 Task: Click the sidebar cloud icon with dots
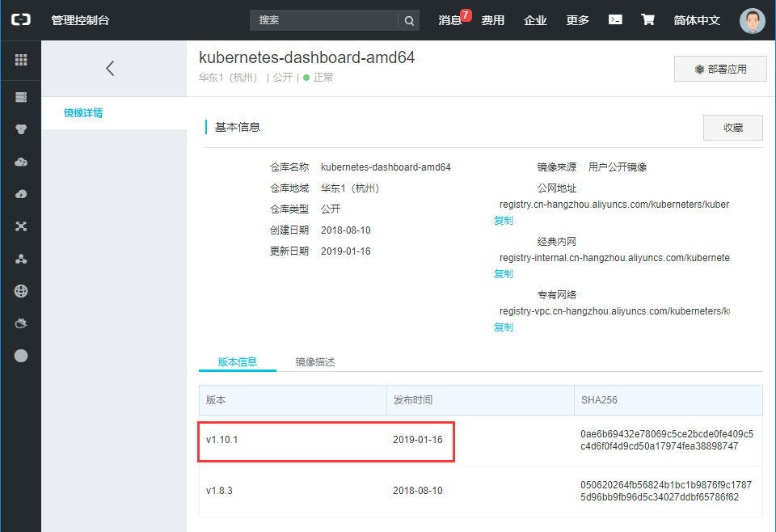point(21,162)
